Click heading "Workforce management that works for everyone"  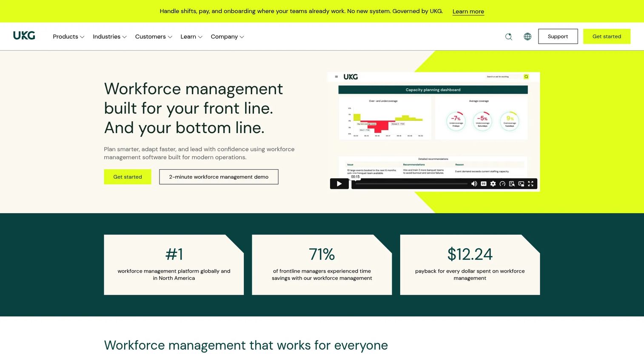246,345
